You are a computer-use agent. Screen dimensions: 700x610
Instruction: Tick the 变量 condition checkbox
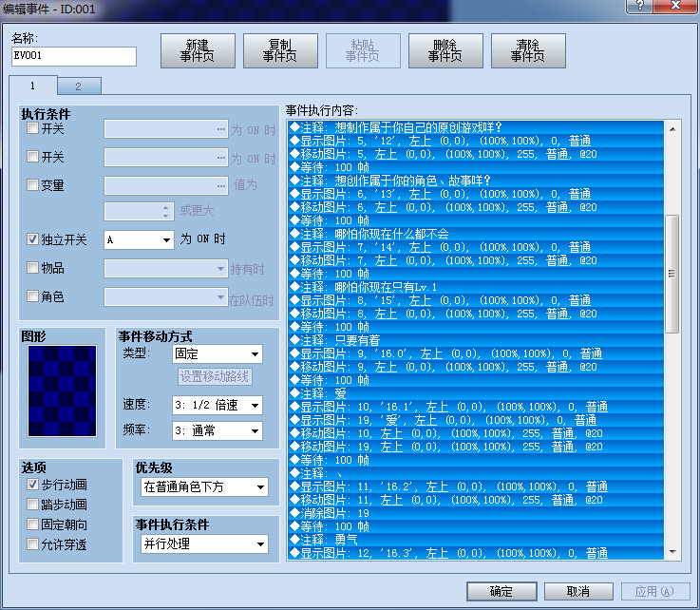[32, 185]
